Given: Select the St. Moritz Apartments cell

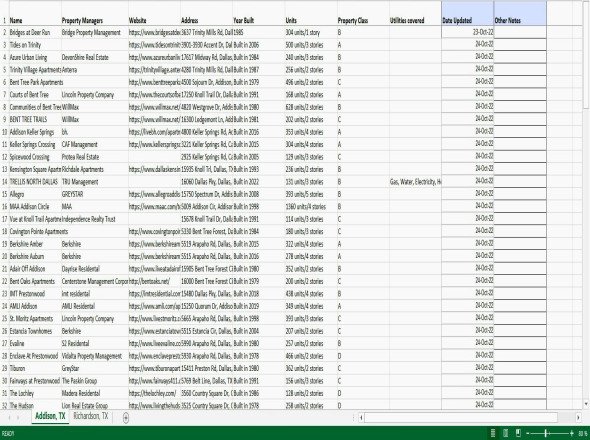Looking at the screenshot, I should 35,318.
